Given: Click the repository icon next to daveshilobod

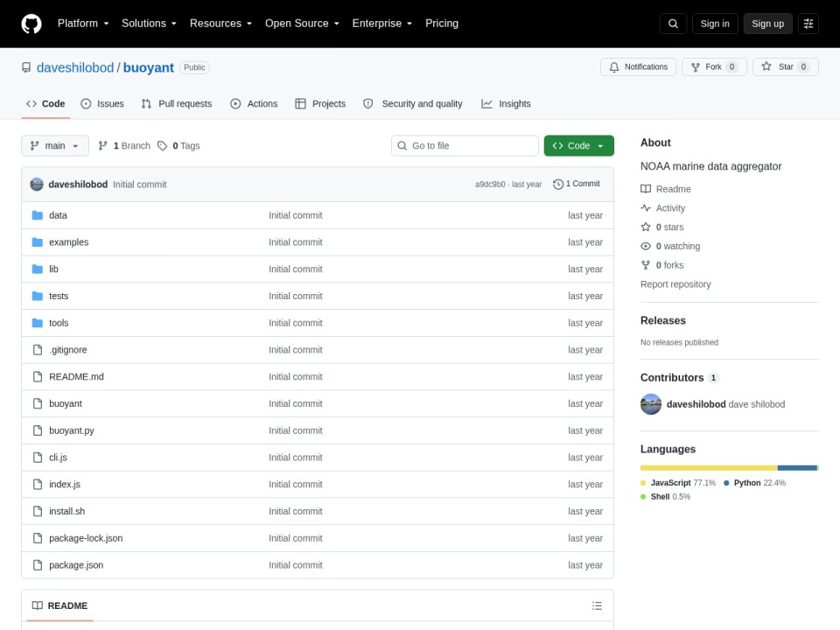Looking at the screenshot, I should coord(26,67).
